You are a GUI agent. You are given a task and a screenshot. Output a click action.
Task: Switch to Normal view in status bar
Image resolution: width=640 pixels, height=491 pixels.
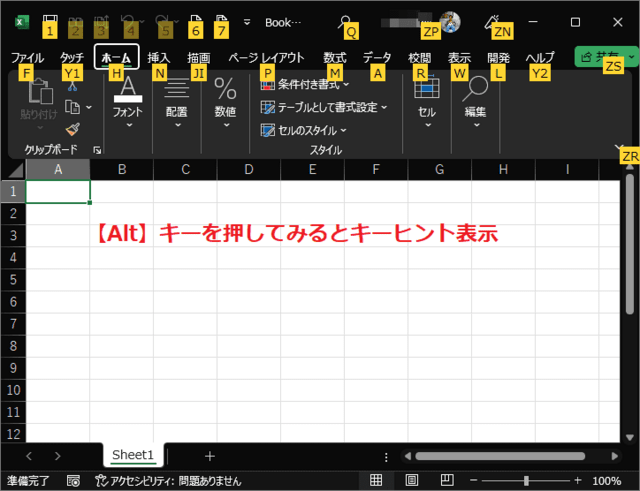(x=376, y=481)
